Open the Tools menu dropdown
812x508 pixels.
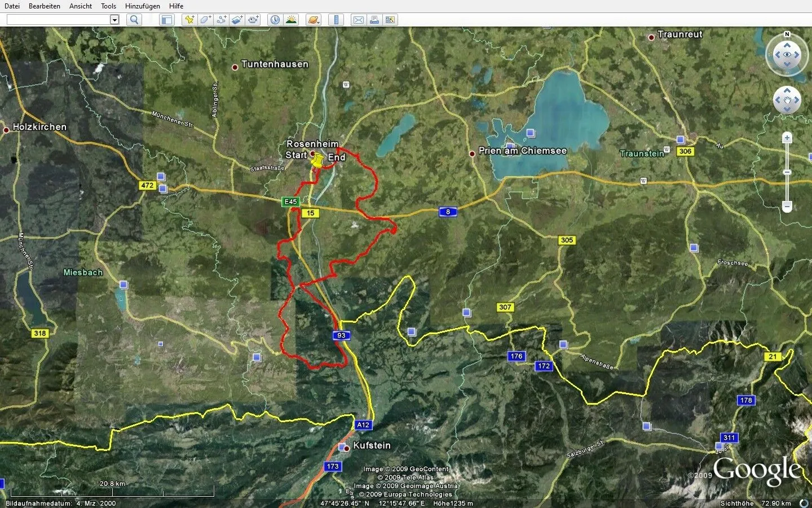(108, 6)
